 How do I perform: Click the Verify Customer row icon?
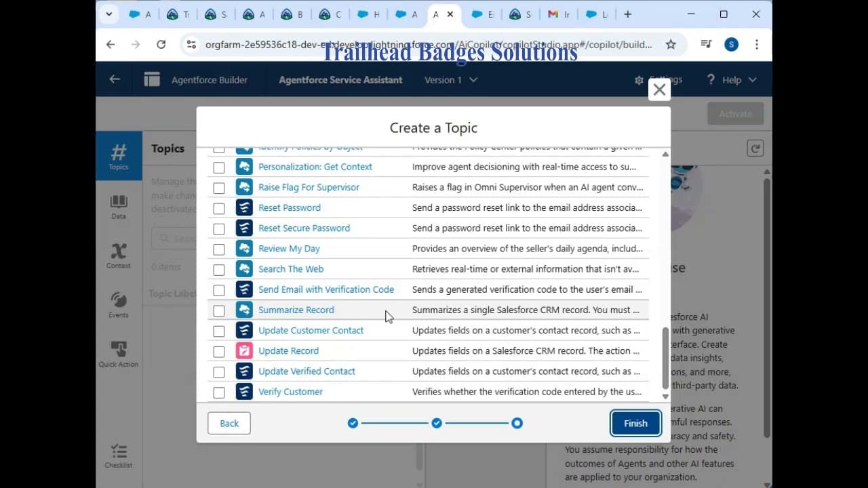(x=244, y=392)
